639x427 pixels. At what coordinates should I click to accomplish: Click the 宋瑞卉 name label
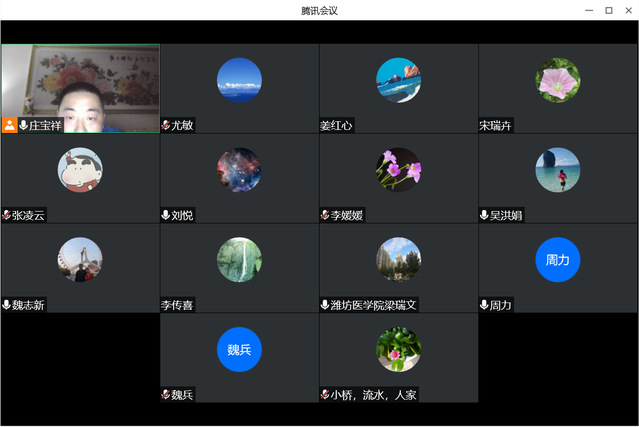pyautogui.click(x=496, y=126)
